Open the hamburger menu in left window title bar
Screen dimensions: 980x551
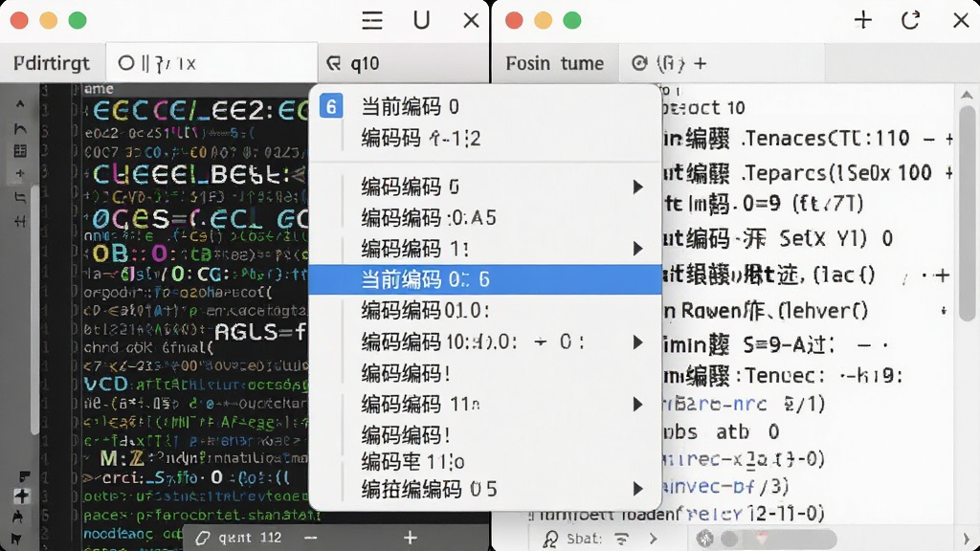pos(372,21)
